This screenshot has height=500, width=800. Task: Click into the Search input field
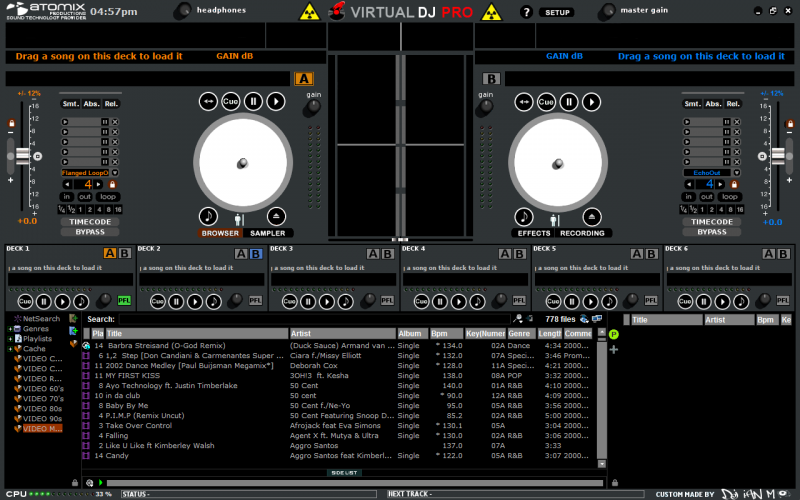pos(314,319)
